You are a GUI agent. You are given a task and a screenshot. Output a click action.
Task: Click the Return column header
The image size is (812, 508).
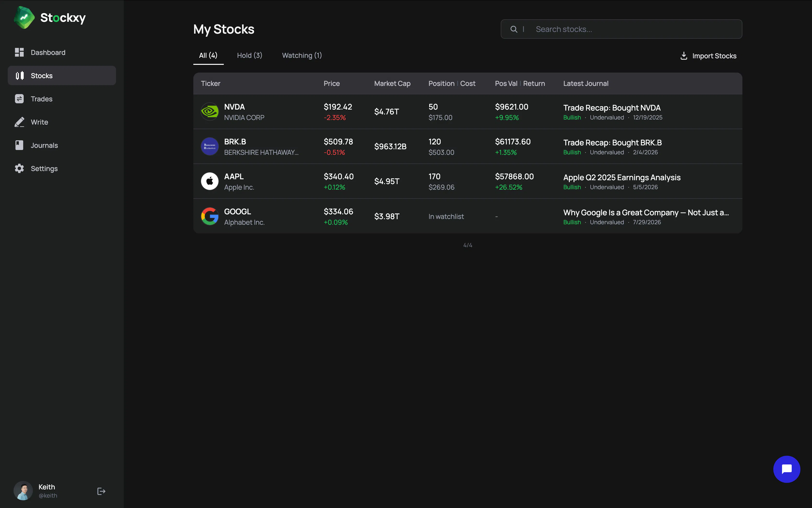click(x=534, y=83)
